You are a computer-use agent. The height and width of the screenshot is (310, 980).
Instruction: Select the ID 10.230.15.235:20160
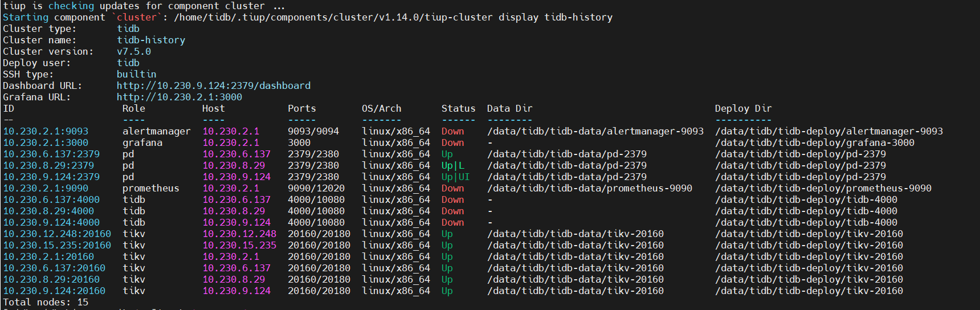coord(57,245)
